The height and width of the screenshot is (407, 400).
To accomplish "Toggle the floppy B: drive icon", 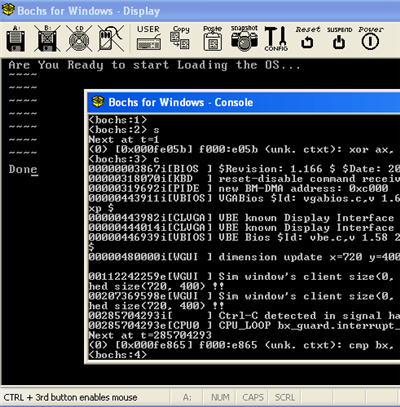I will pos(47,38).
